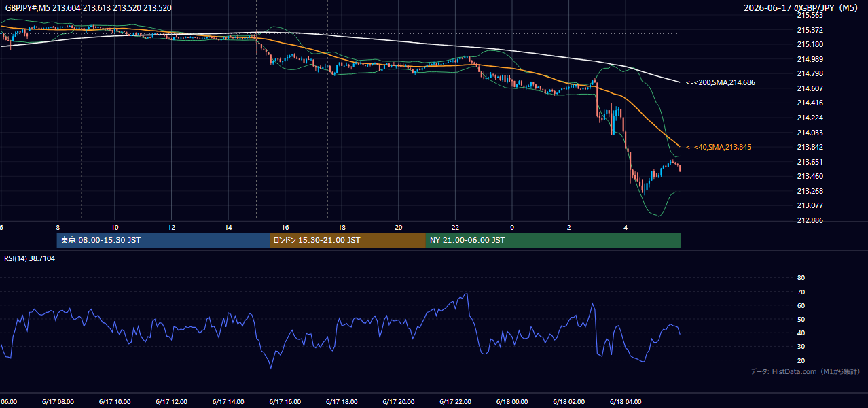Click price axis value 213.077
The image size is (868, 408).
tap(810, 205)
